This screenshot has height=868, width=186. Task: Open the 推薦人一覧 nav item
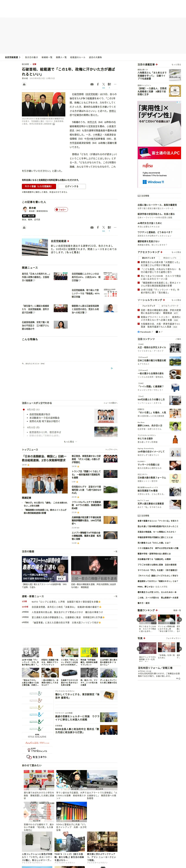(x=61, y=57)
